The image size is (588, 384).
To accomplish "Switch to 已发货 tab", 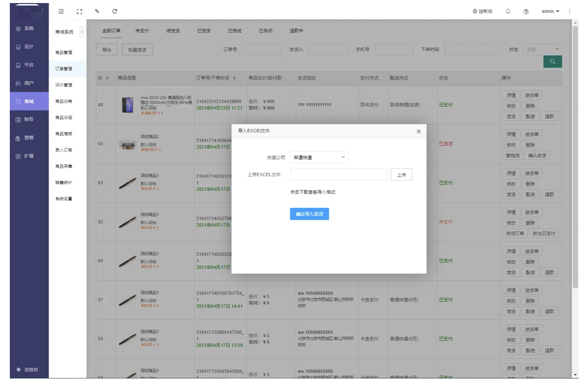I will 204,31.
